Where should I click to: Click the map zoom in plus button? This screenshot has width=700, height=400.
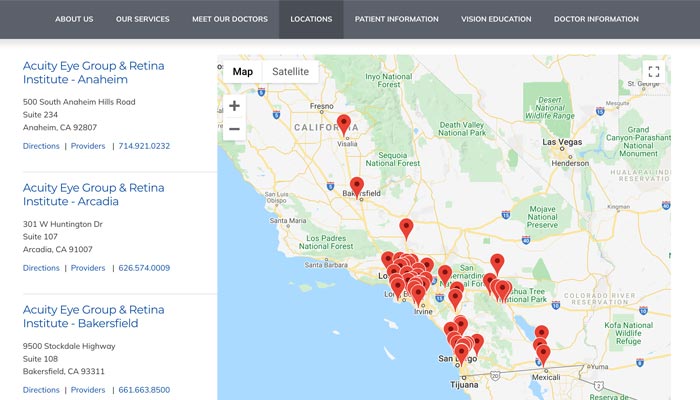tap(234, 106)
